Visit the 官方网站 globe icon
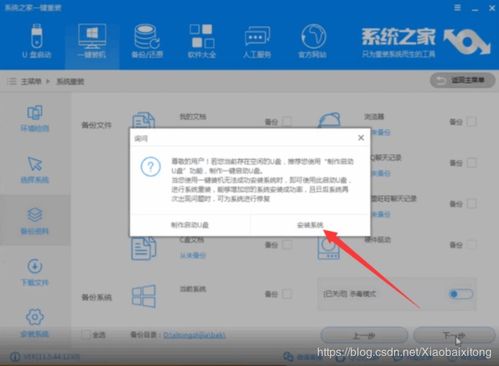499x366 pixels. [x=313, y=36]
